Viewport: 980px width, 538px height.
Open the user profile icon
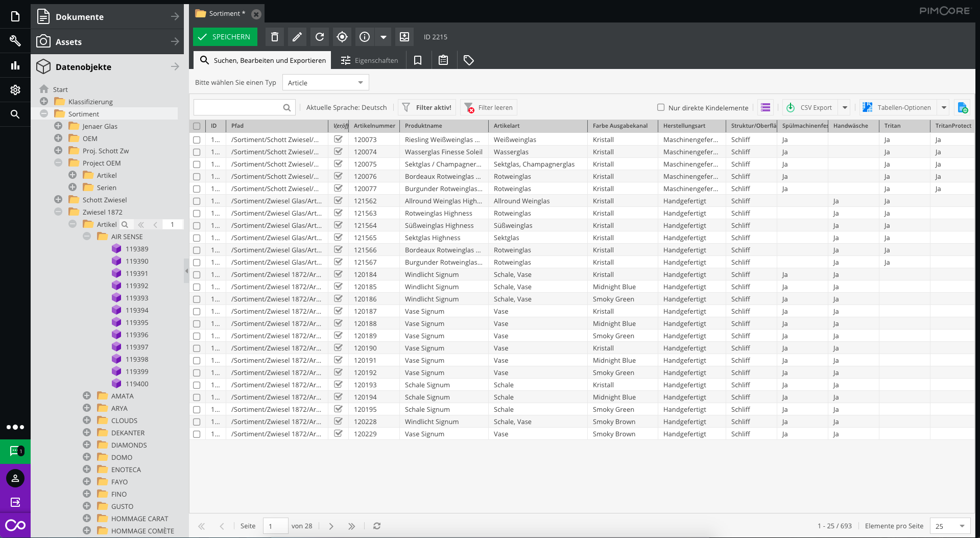pyautogui.click(x=15, y=478)
